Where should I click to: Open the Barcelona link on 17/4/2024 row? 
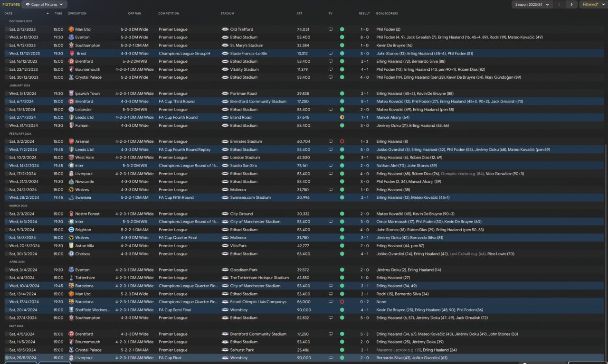pos(85,302)
